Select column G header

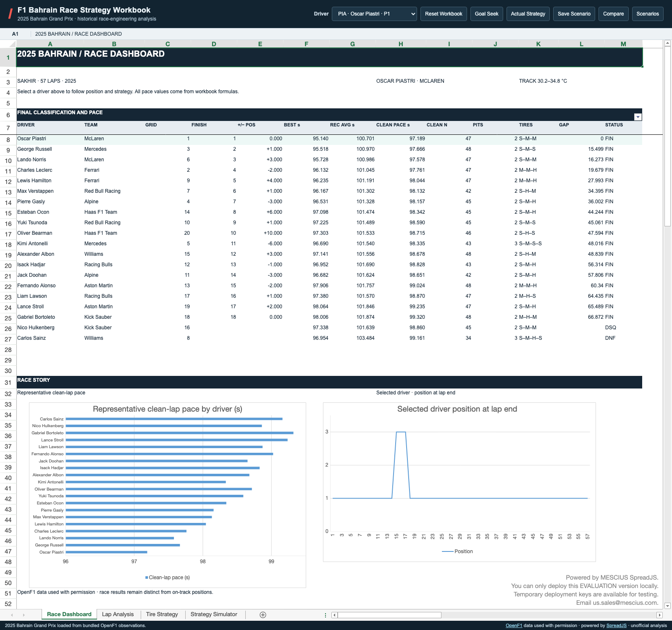tap(352, 44)
